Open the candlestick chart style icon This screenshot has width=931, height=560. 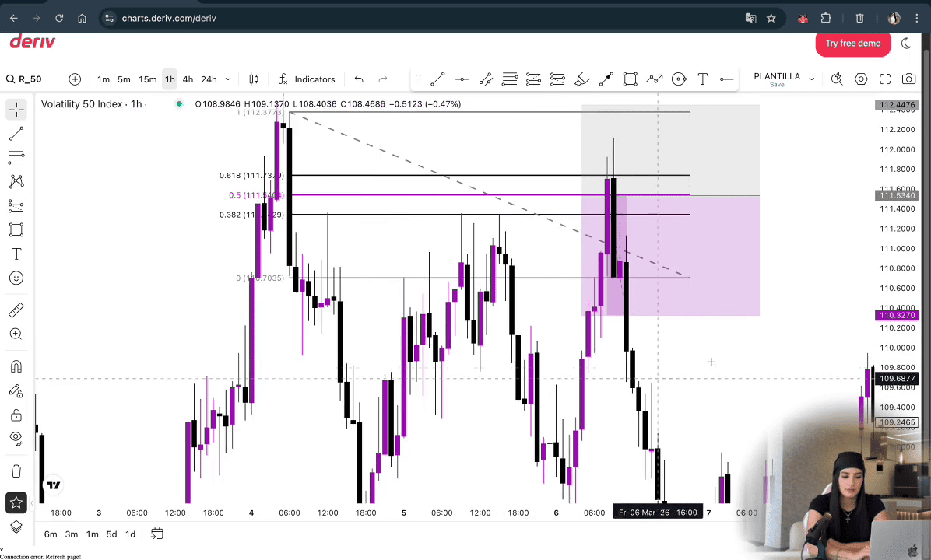click(254, 79)
